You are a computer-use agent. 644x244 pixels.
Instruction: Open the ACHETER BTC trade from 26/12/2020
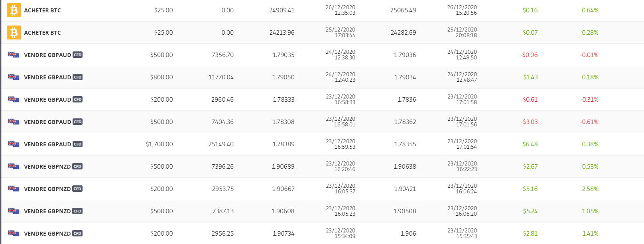pyautogui.click(x=42, y=10)
